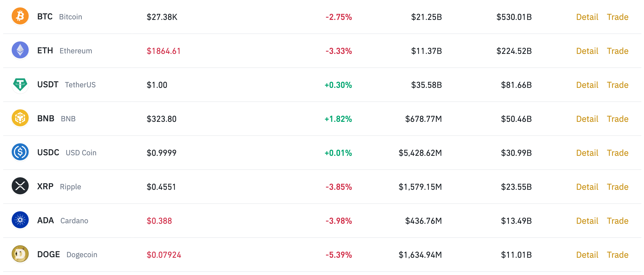Open Detail link for Bitcoin

(x=587, y=17)
